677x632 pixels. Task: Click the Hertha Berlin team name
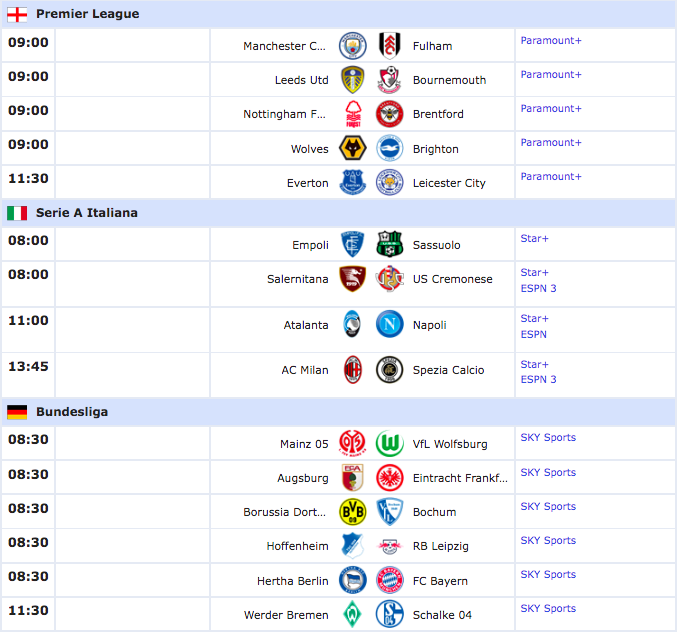pyautogui.click(x=292, y=581)
